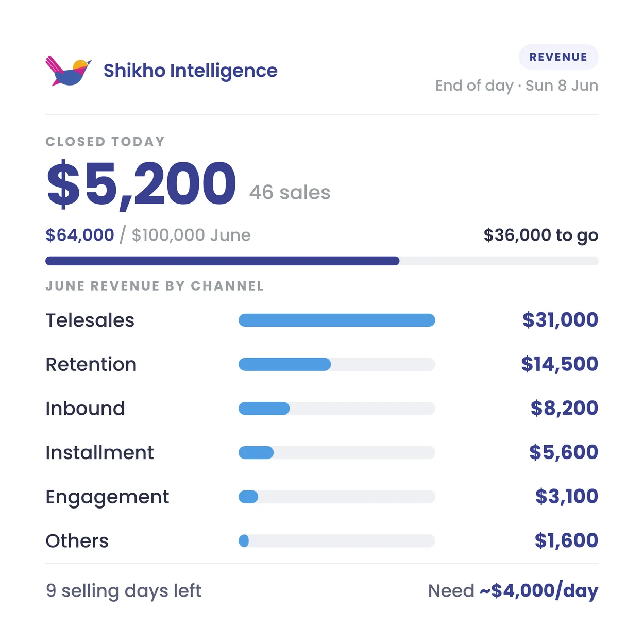644x644 pixels.
Task: Select the REVENUE badge
Action: [558, 57]
